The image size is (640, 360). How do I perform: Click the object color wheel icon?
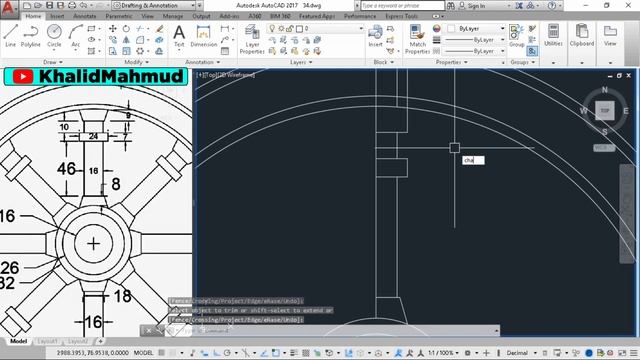point(436,29)
